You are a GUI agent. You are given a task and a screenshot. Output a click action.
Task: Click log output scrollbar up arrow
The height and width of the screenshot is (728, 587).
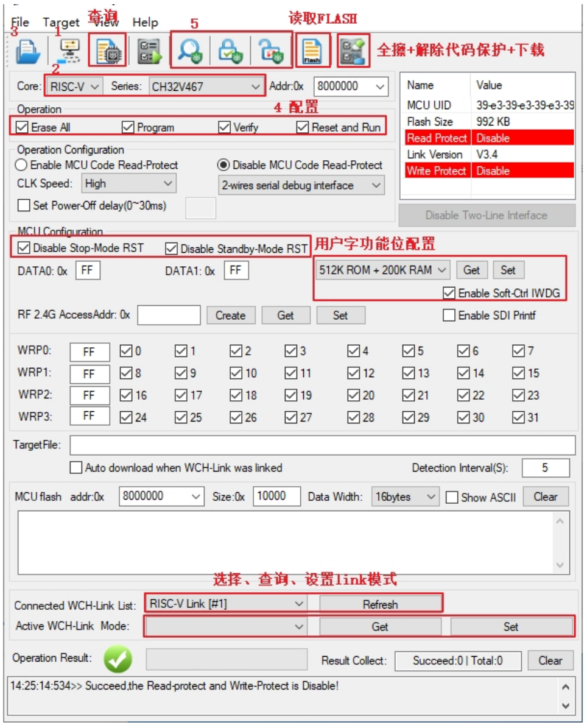pos(565,687)
